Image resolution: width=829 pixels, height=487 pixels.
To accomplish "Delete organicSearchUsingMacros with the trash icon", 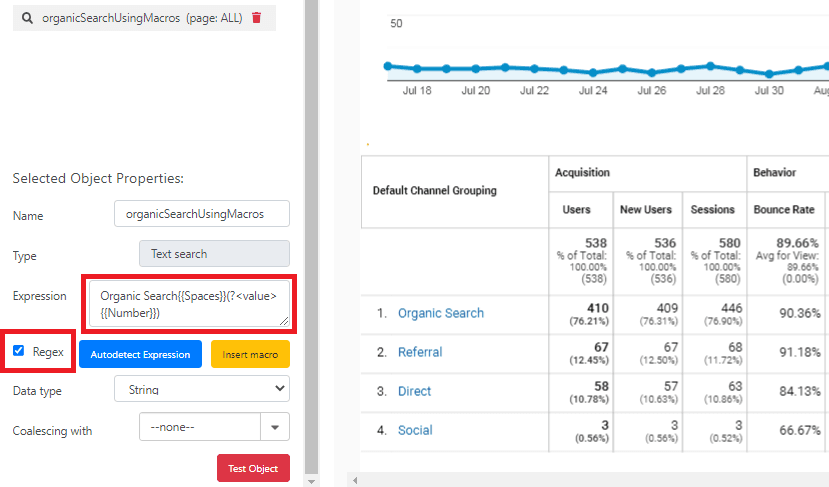I will point(257,18).
